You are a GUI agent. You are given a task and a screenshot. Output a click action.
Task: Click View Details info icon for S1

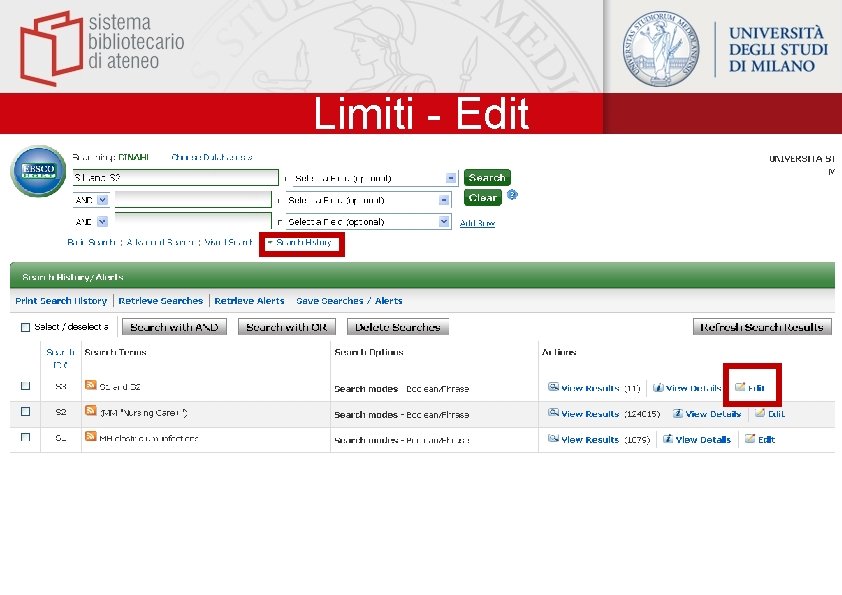point(667,439)
